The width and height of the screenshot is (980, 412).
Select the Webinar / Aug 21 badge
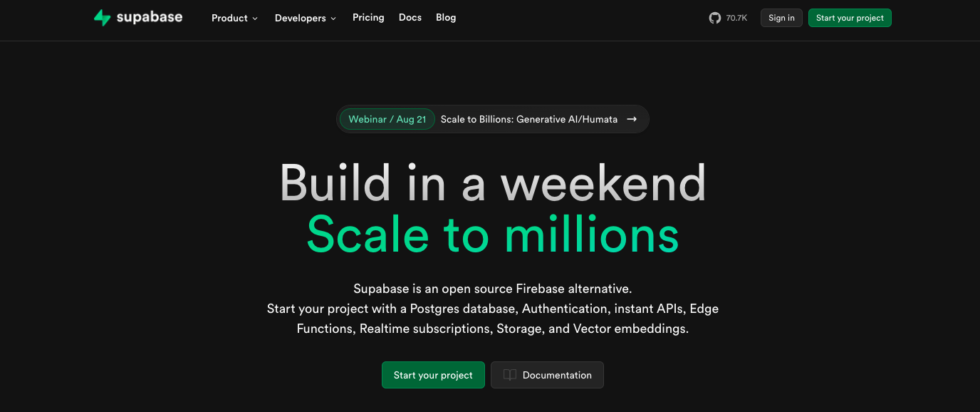pyautogui.click(x=387, y=119)
